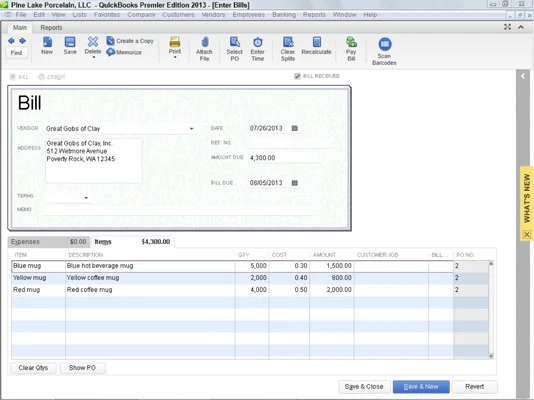534x400 pixels.
Task: Click Attach File paperclip icon
Action: [x=204, y=42]
